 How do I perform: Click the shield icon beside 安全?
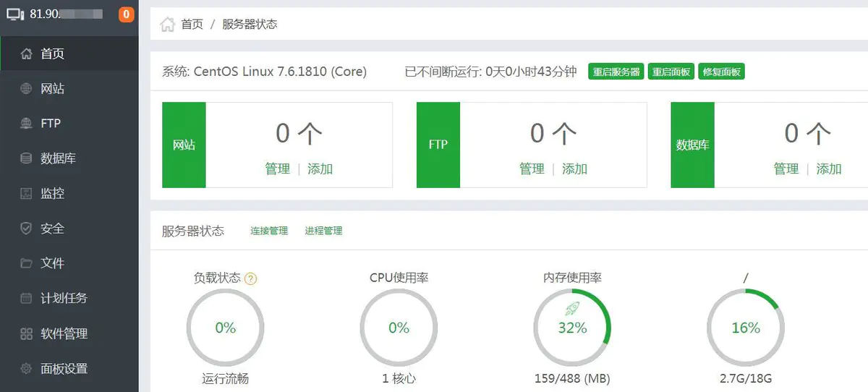[26, 229]
